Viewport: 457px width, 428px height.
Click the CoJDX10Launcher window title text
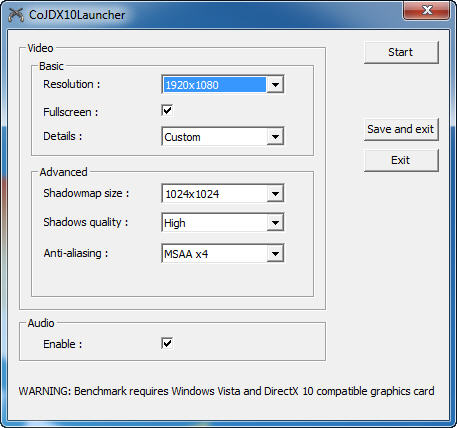click(77, 15)
